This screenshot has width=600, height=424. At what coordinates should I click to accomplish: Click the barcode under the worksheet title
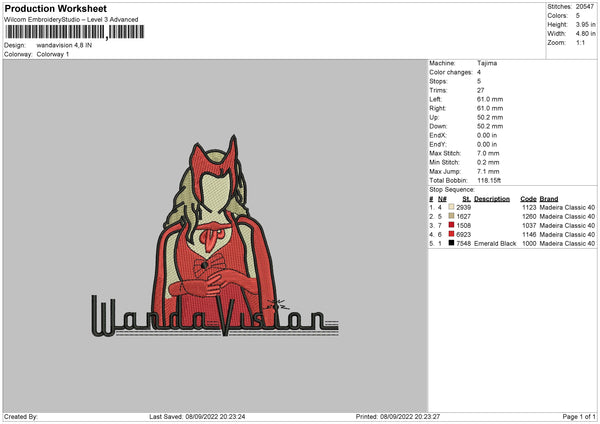click(x=74, y=33)
